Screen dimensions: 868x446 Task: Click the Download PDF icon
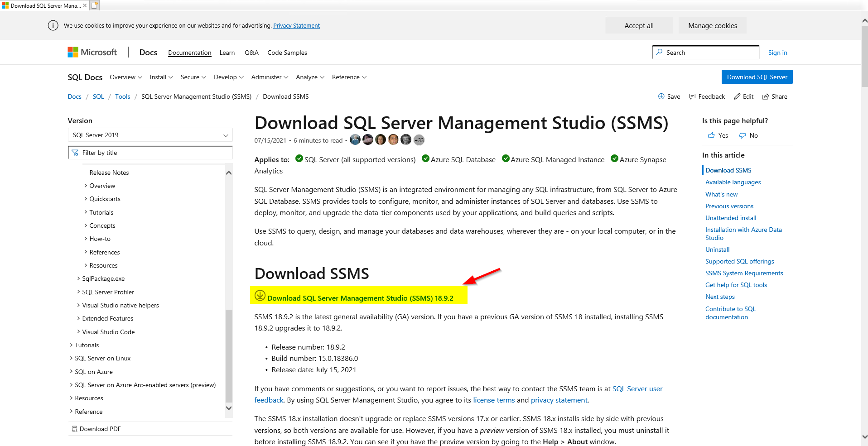coord(75,429)
